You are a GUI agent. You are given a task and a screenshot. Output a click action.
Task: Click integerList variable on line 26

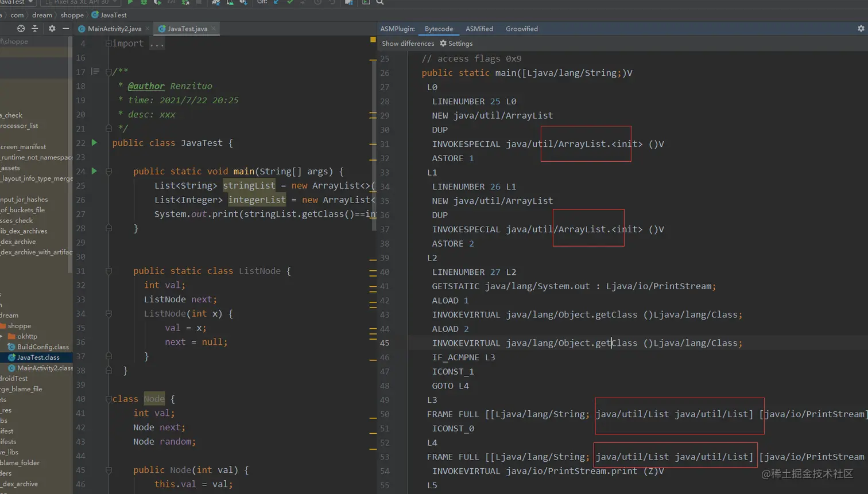point(257,200)
